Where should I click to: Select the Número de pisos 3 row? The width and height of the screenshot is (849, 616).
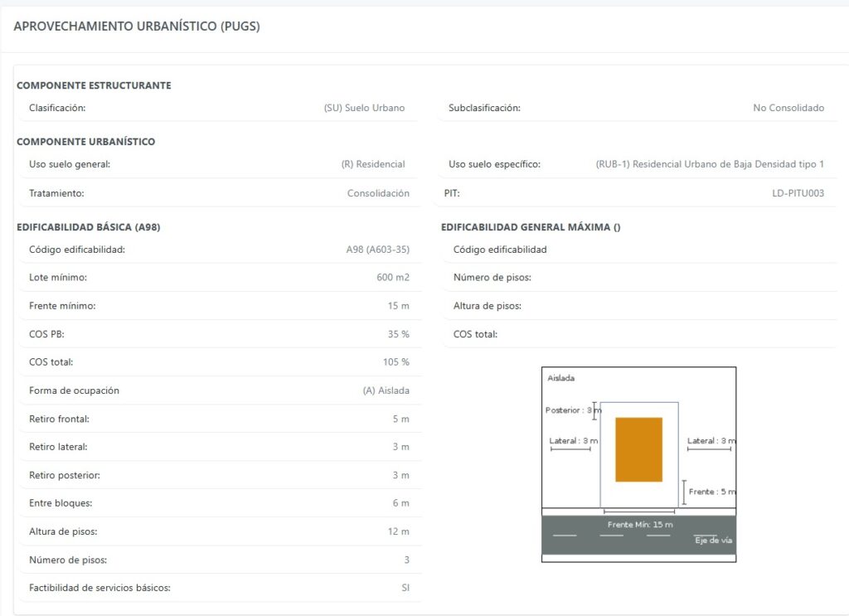click(221, 560)
